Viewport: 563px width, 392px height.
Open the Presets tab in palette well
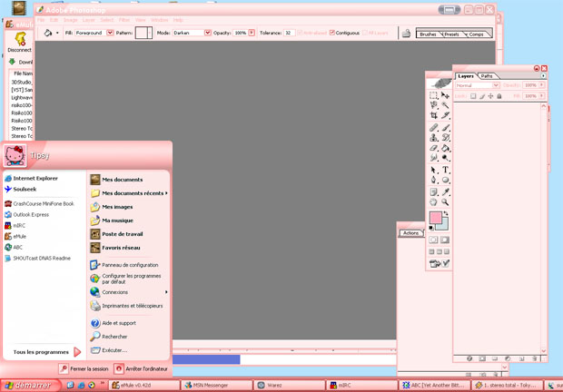[x=451, y=34]
